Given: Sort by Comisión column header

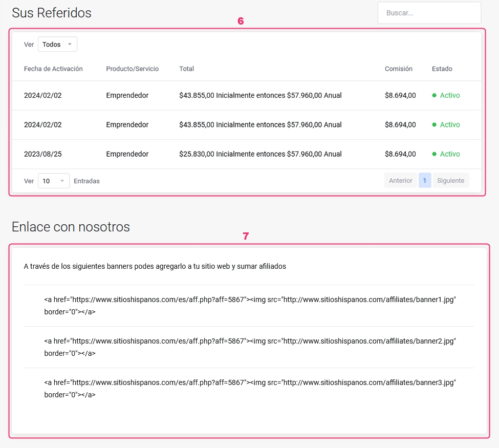Looking at the screenshot, I should pos(398,69).
